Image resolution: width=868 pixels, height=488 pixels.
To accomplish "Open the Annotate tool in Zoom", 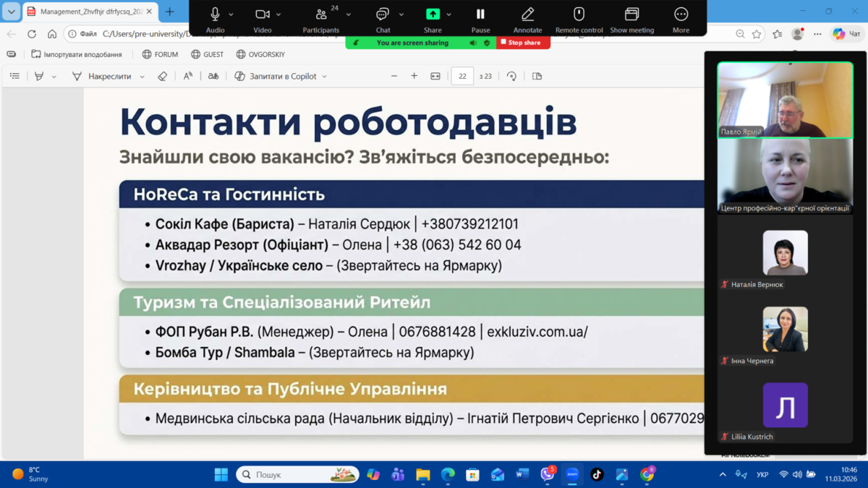I will 527,14.
